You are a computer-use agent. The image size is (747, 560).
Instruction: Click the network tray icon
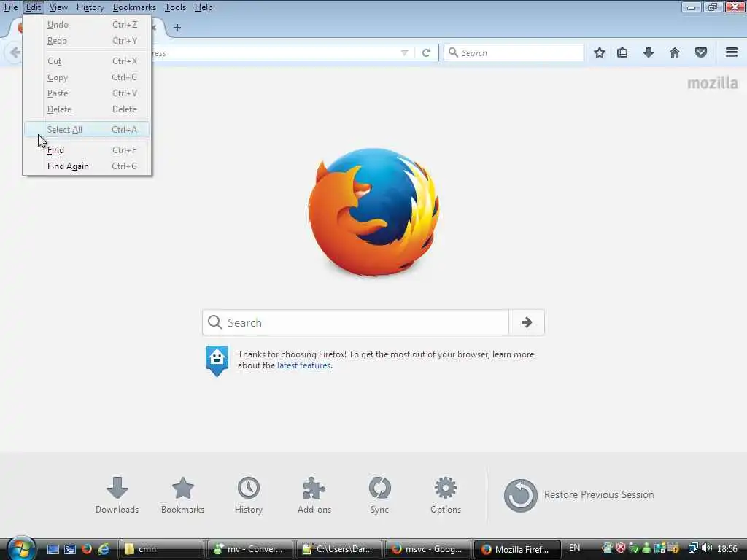tap(693, 548)
